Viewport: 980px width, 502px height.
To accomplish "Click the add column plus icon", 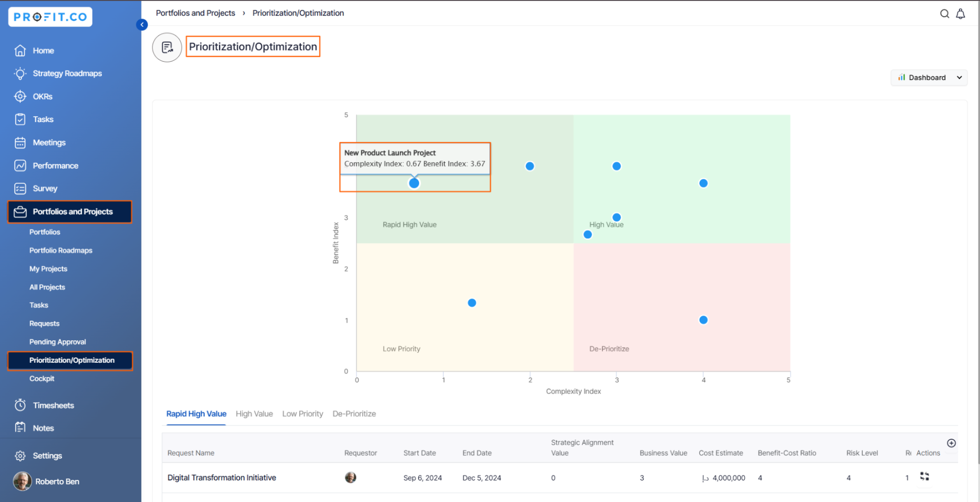I will pyautogui.click(x=951, y=443).
